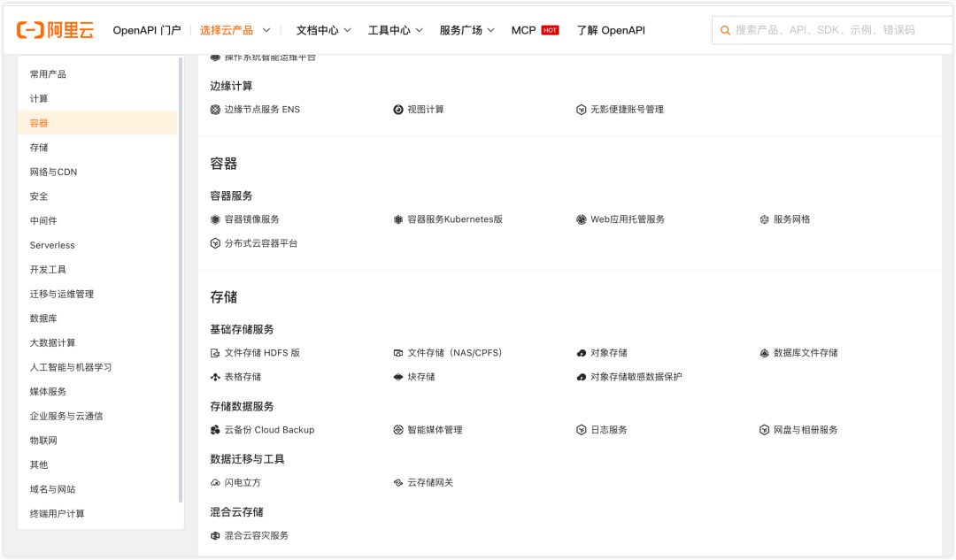Open the 工具中心 dropdown menu

[395, 30]
